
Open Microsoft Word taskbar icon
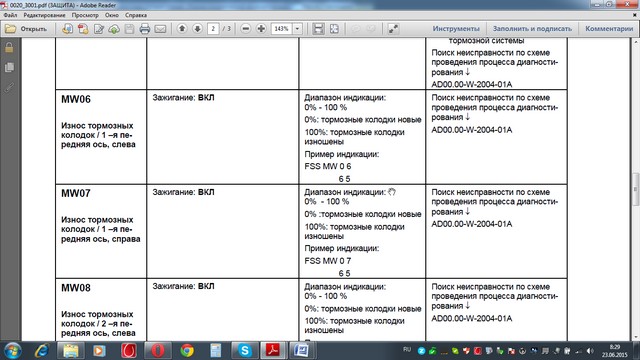point(302,351)
